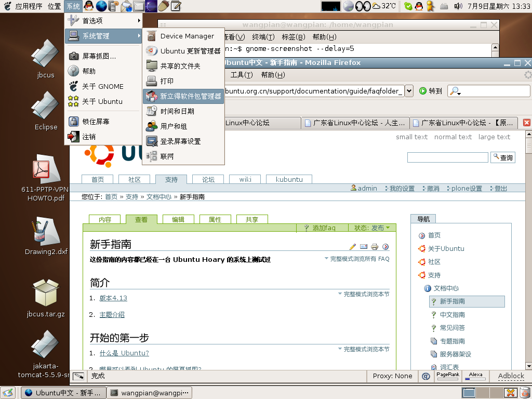Switch to the 编辑 tab on the page
The image size is (532, 399).
[x=178, y=220]
